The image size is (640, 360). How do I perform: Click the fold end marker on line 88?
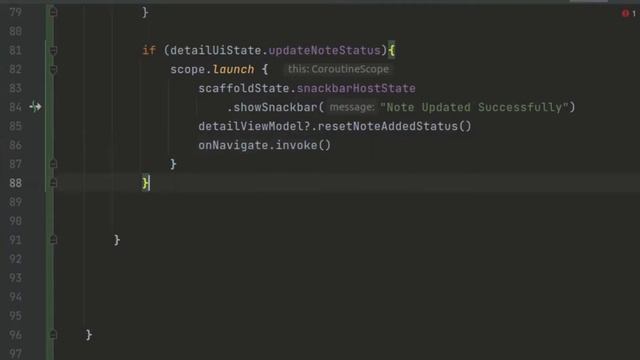(53, 183)
